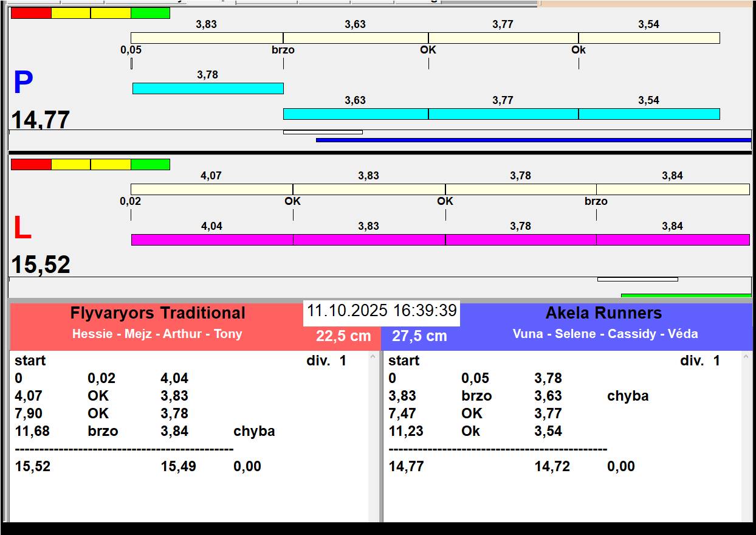Click the green start light in lane L
The image size is (756, 535).
point(150,164)
